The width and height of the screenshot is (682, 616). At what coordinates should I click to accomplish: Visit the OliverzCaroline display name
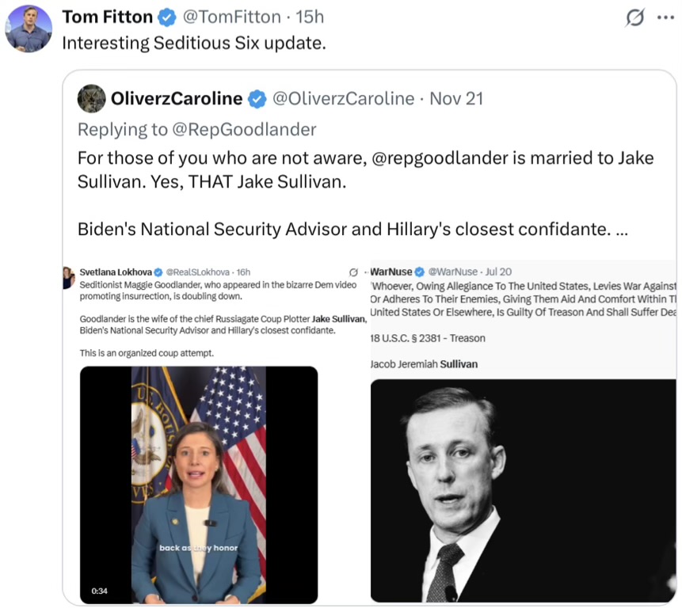point(177,99)
